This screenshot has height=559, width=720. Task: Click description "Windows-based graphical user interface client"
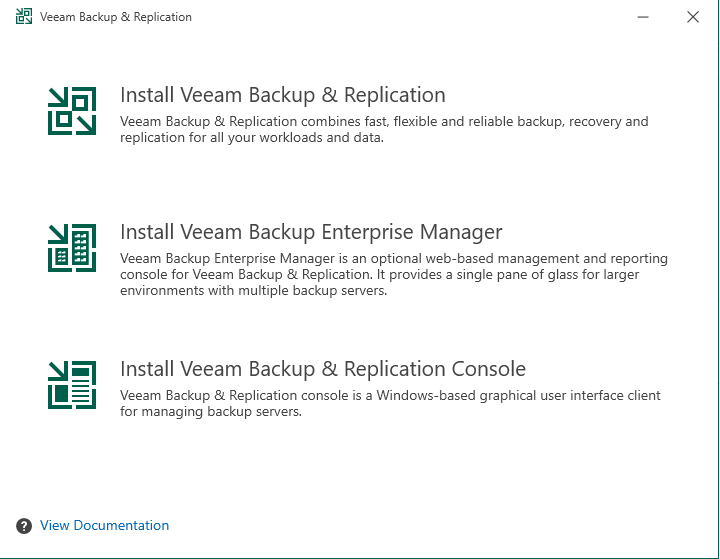point(518,395)
